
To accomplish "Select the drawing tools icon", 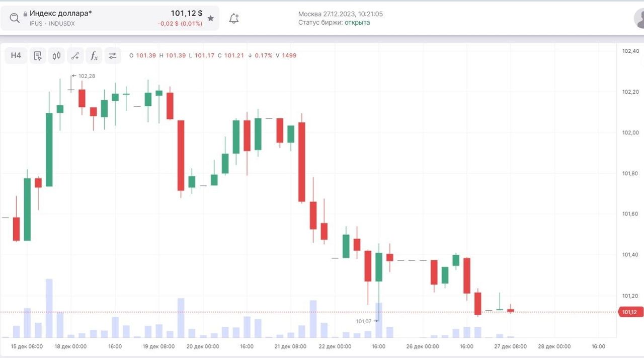I will tap(75, 56).
